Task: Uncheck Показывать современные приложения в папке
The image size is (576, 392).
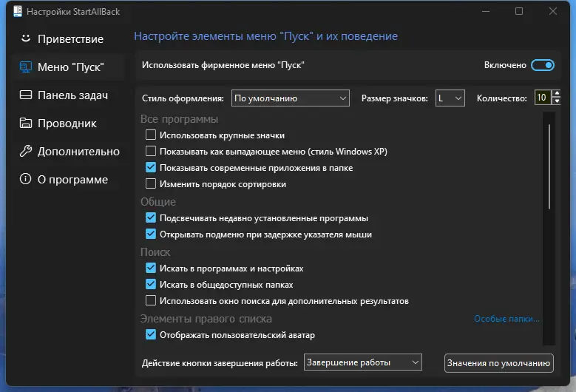Action: [x=151, y=168]
